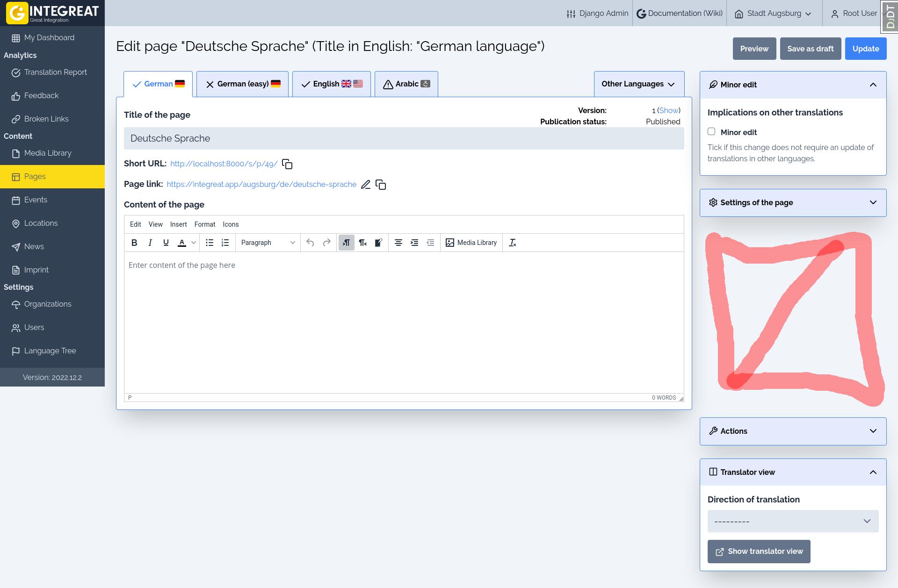The width and height of the screenshot is (898, 588).
Task: Expand the Settings of the page section
Action: tap(792, 202)
